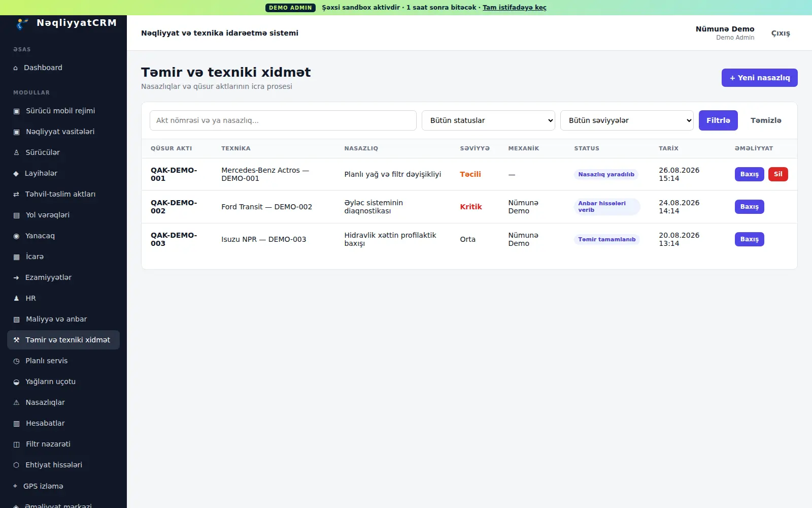The height and width of the screenshot is (508, 812).
Task: Click the Nəqliyyat vasitələri sidebar icon
Action: pyautogui.click(x=16, y=132)
